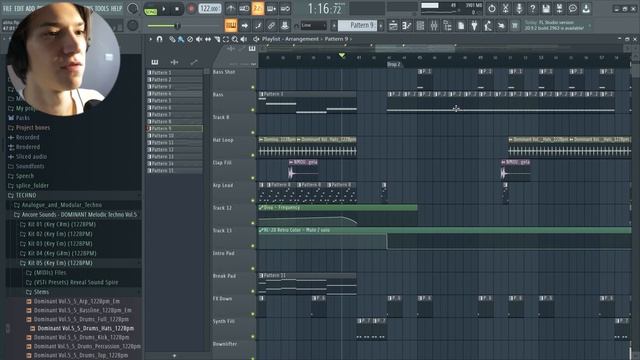Open the global snap 'Line' dropdown
Screen dimensions: 640x360
point(313,25)
